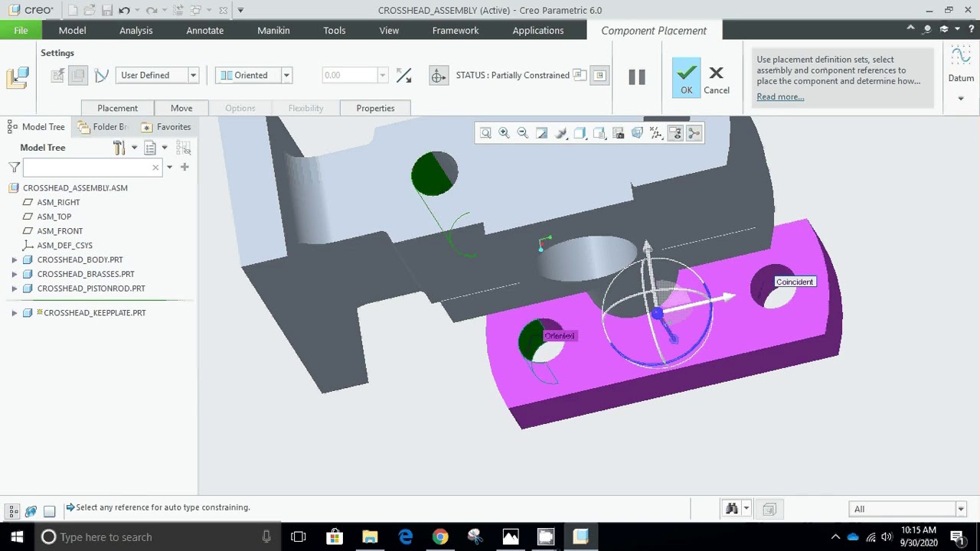980x551 pixels.
Task: Open the Move panel tab
Action: coord(181,108)
